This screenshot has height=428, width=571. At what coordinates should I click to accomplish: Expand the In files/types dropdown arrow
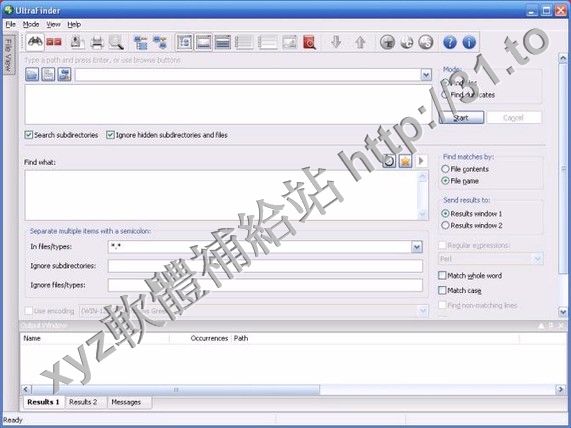pos(417,247)
